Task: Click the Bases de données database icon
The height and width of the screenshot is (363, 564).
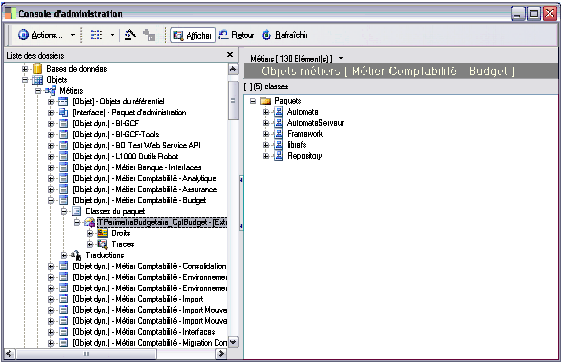Action: pyautogui.click(x=37, y=68)
